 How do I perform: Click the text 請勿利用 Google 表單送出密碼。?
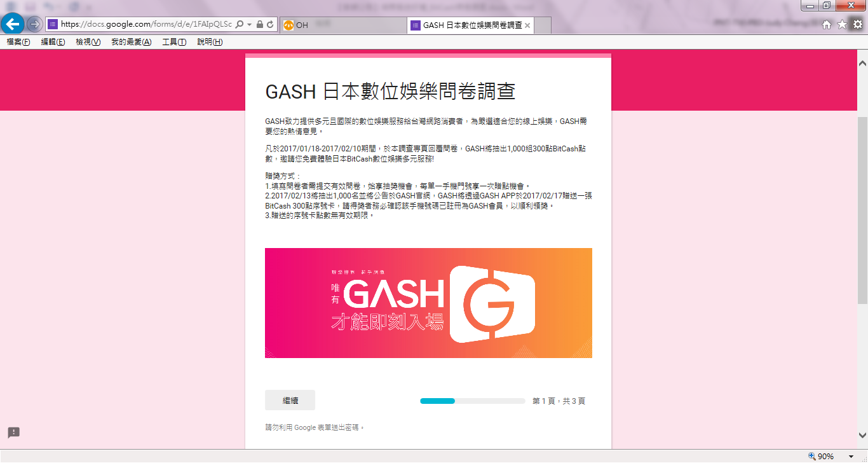(x=315, y=427)
